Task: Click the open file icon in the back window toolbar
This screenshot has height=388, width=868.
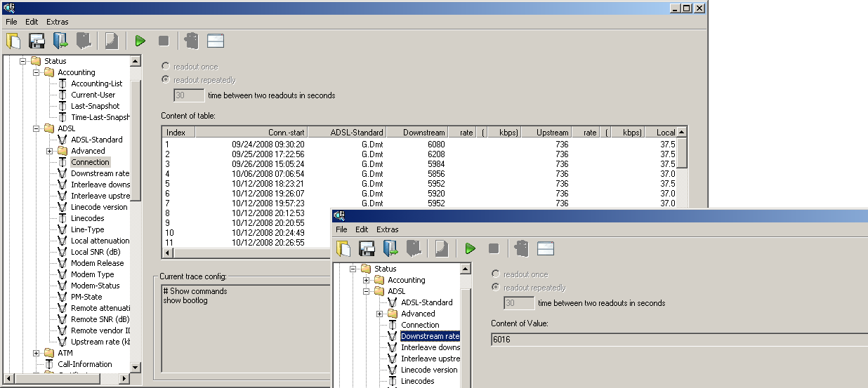Action: pos(13,41)
